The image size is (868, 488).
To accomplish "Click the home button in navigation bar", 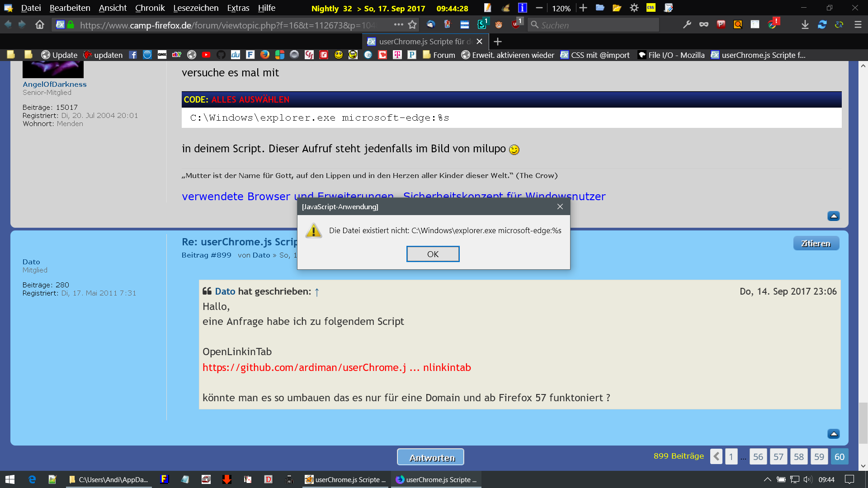I will coord(40,25).
